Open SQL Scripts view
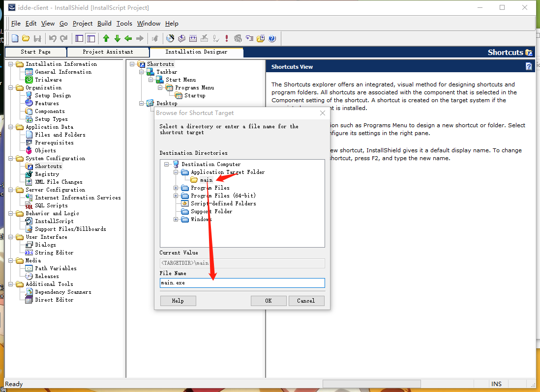Viewport: 540px width, 392px height. 51,206
